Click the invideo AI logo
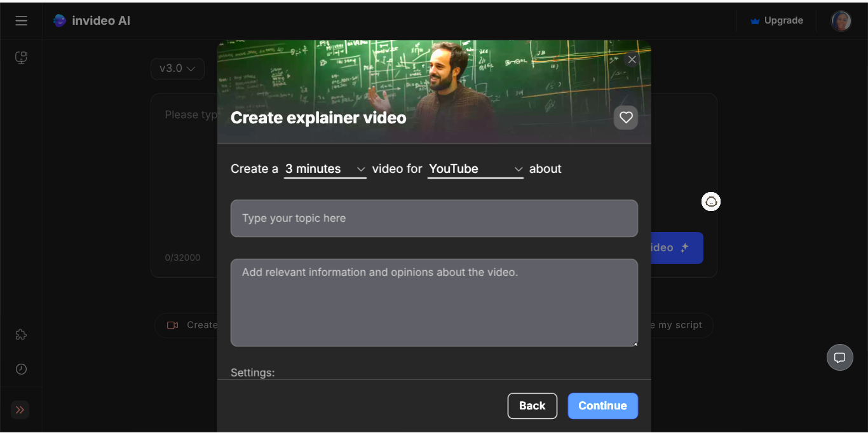Screen dimensions: 868x433 click(x=92, y=20)
